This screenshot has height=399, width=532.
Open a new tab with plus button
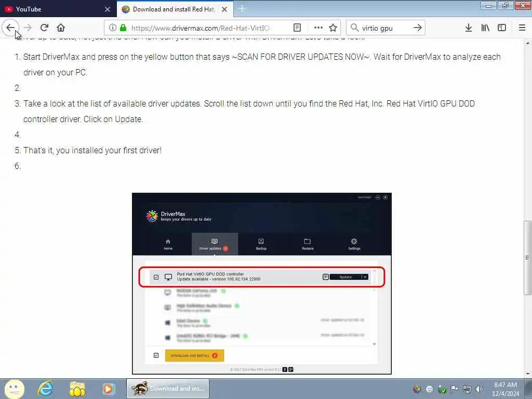point(242,9)
